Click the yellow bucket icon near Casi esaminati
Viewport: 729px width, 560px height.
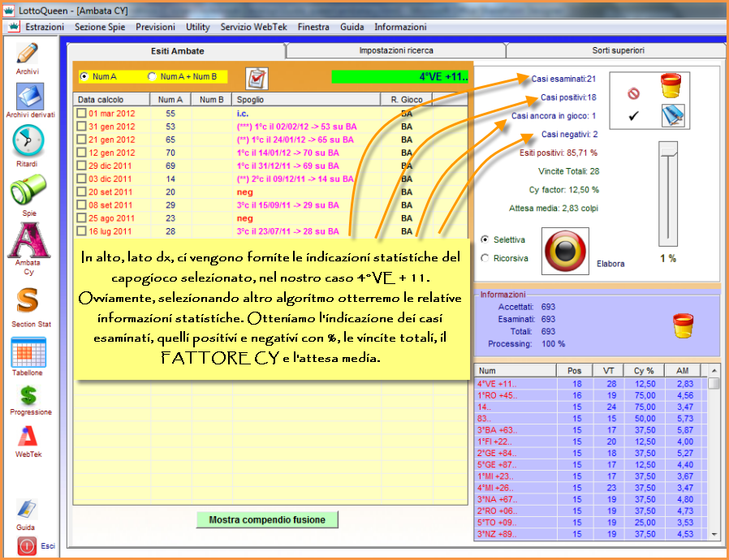click(671, 85)
